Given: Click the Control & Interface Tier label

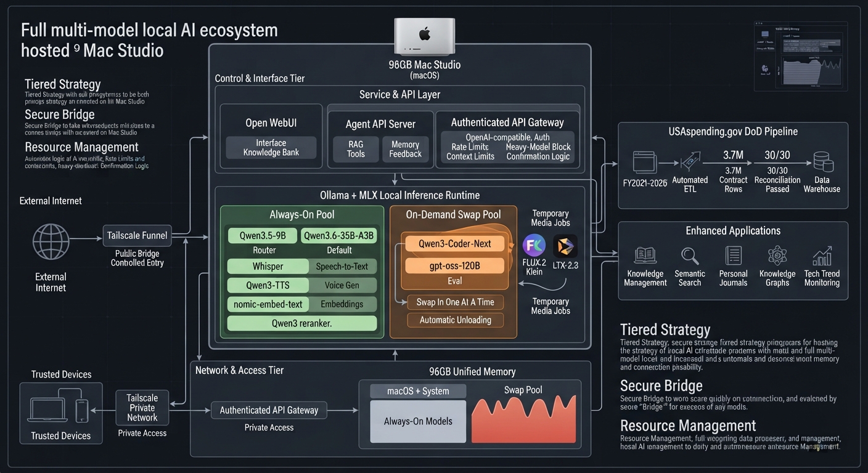Looking at the screenshot, I should tap(260, 78).
